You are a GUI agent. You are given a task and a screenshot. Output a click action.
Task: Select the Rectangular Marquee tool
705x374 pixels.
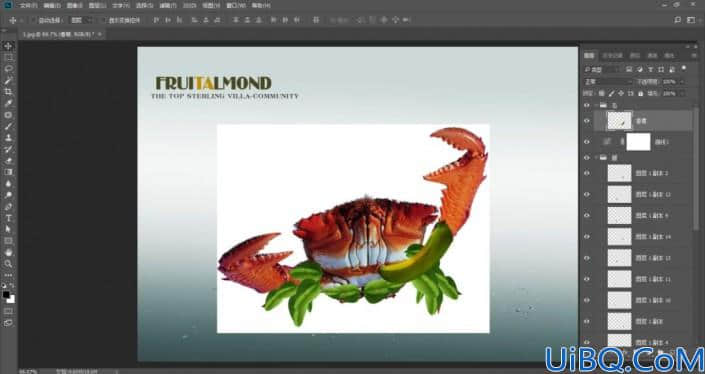[8, 58]
